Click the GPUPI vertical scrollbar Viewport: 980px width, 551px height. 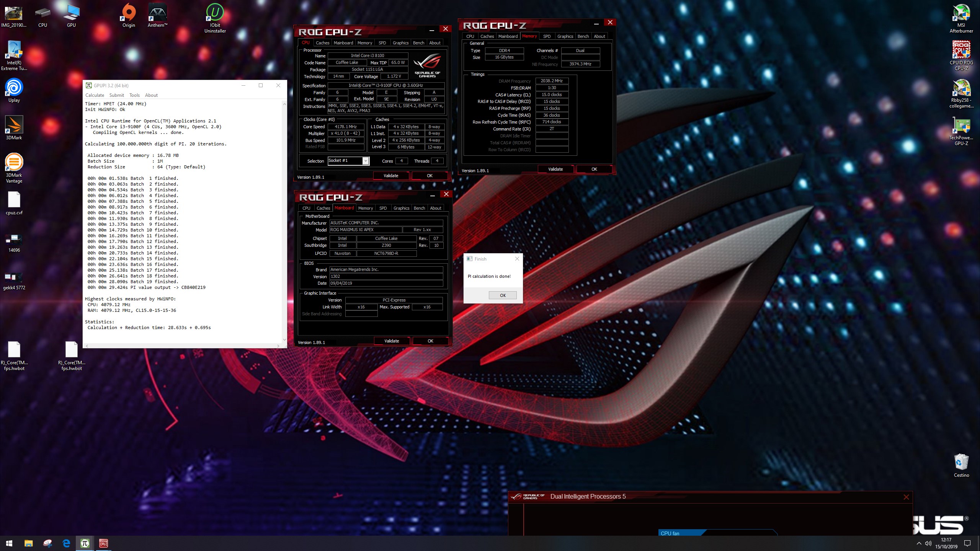(x=284, y=222)
